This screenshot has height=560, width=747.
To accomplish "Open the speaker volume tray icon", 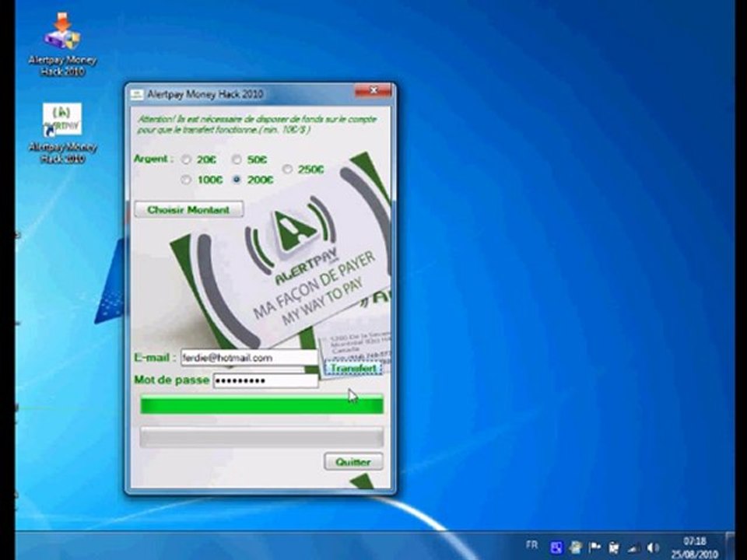I will 653,548.
